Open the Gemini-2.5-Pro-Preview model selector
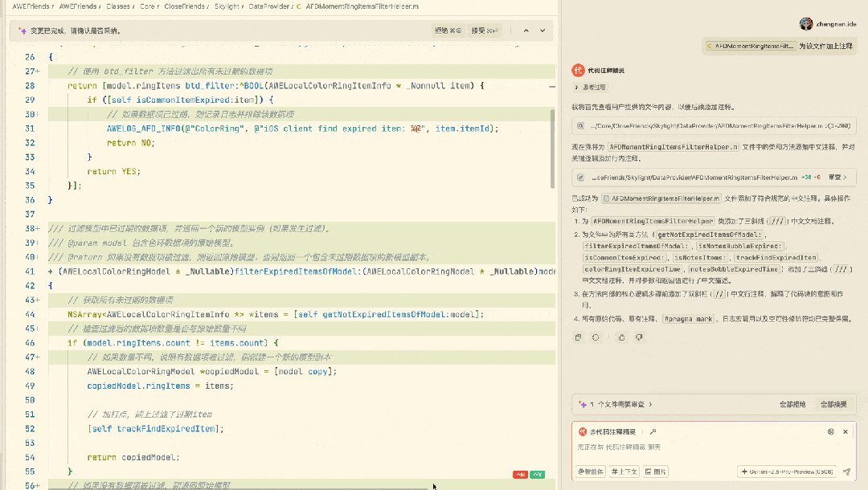This screenshot has width=868, height=490. [x=788, y=472]
